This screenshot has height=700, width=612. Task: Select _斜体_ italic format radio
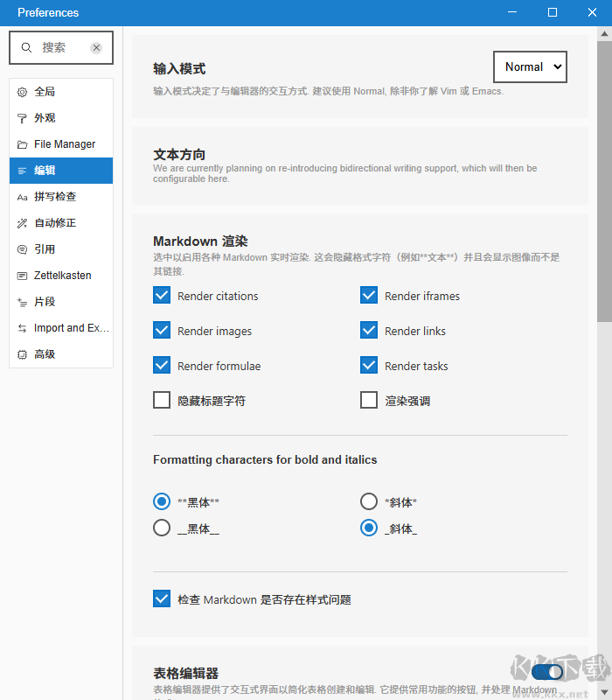point(369,528)
